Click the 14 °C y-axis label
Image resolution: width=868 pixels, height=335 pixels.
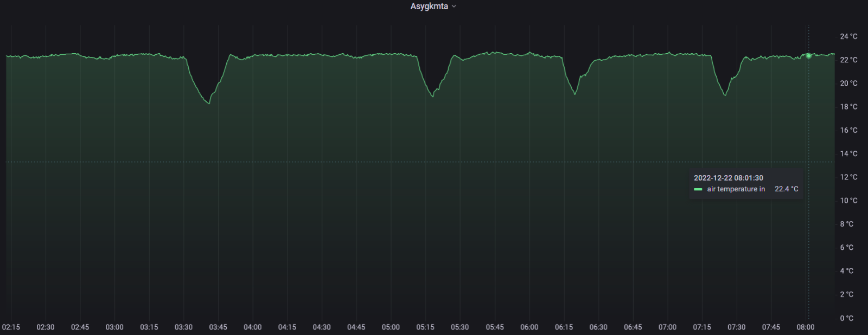coord(848,153)
